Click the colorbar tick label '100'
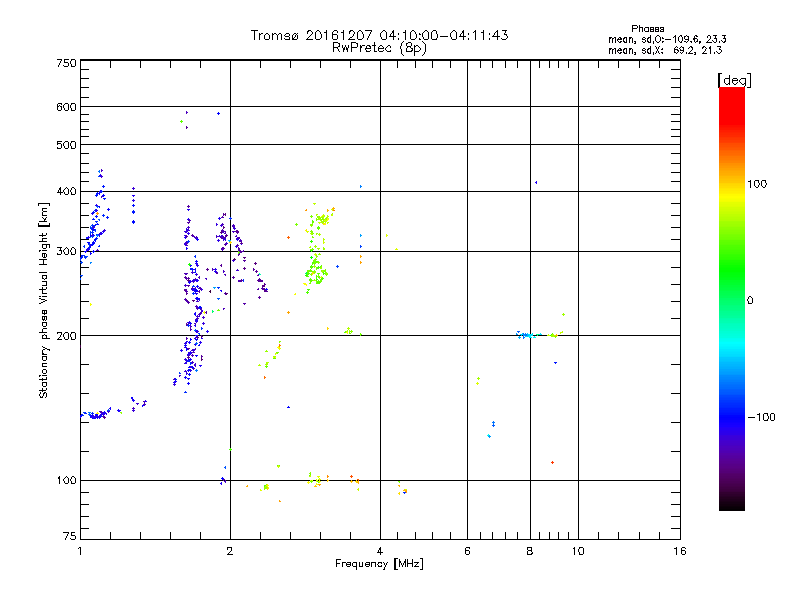The height and width of the screenshot is (600, 800). 757,184
